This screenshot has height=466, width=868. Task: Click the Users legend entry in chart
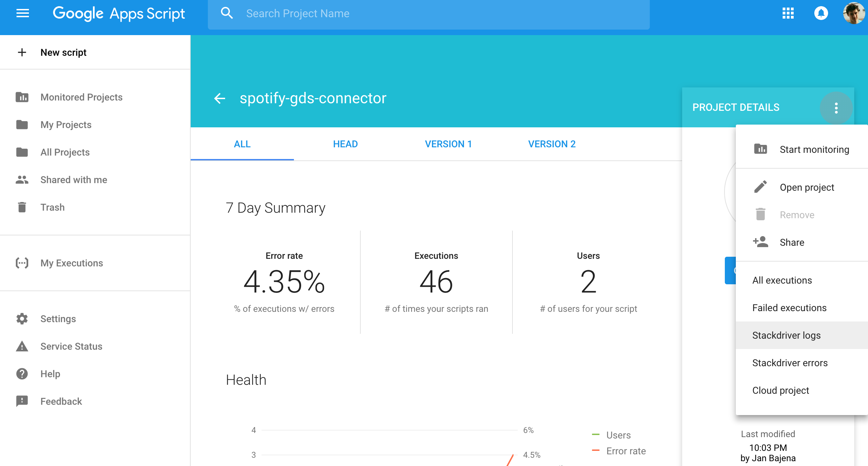pos(611,435)
